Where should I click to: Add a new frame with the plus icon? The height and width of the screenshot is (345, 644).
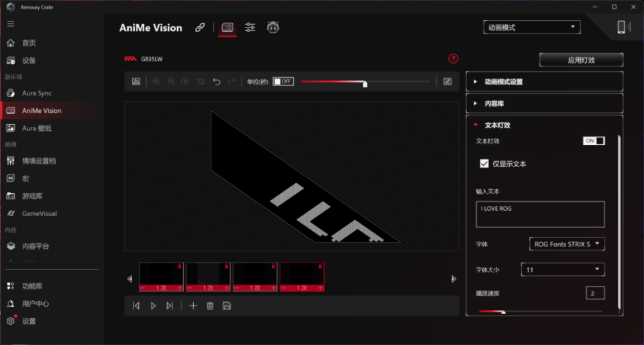(x=193, y=305)
